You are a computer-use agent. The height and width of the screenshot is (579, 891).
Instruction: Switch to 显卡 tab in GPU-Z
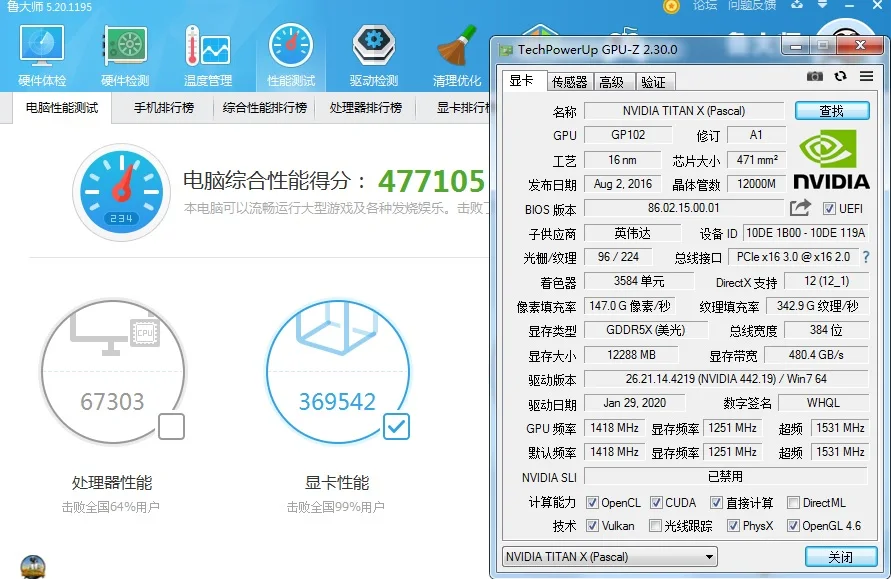click(524, 81)
